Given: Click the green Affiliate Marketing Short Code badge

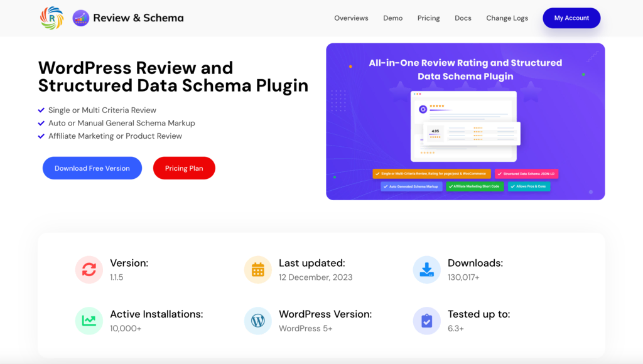Looking at the screenshot, I should click(475, 186).
